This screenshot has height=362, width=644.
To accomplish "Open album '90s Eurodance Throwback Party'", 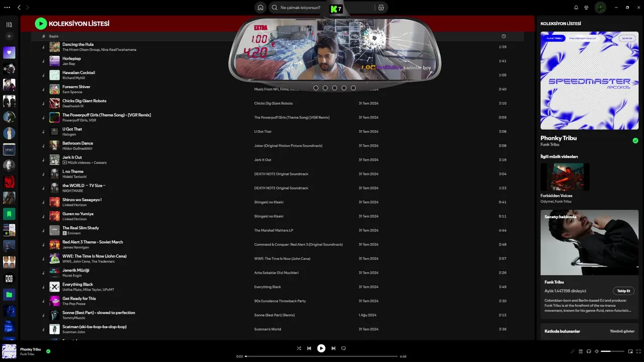I will [280, 301].
